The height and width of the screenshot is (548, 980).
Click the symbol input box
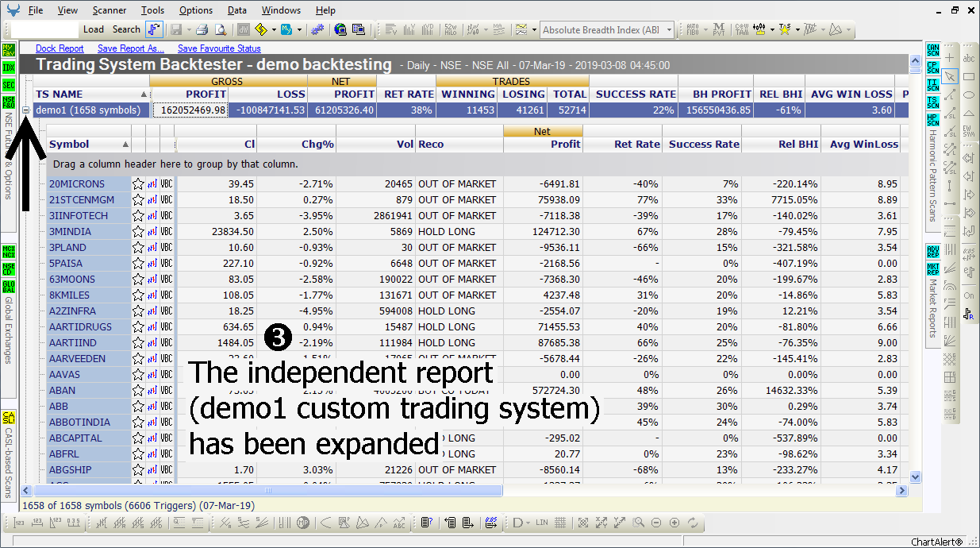[45, 29]
